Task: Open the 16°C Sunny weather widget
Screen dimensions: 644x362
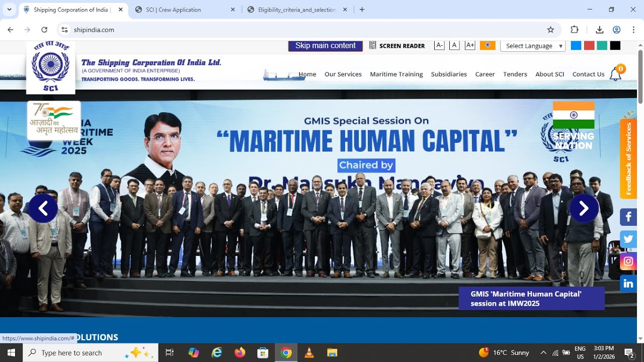Action: (x=504, y=352)
